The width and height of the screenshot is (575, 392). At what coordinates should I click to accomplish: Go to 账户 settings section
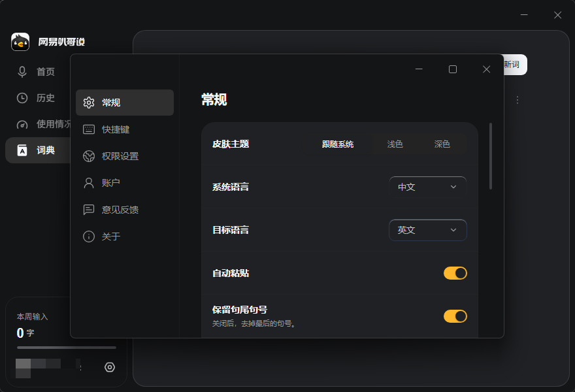tap(125, 183)
